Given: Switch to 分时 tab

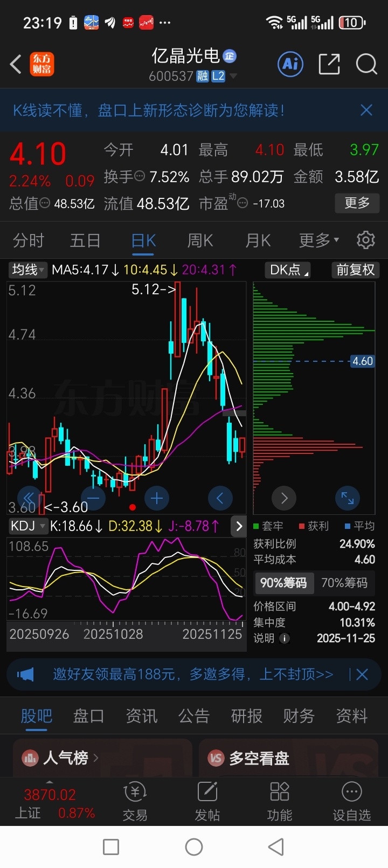Looking at the screenshot, I should 29,240.
